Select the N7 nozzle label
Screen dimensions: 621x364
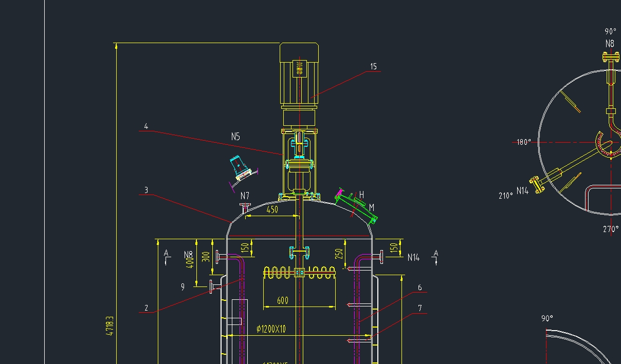tap(245, 196)
